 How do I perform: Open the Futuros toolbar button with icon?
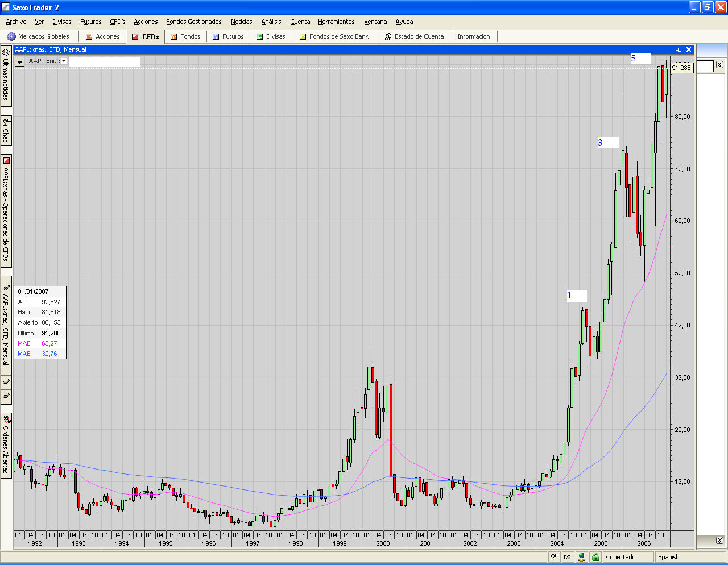coord(228,36)
